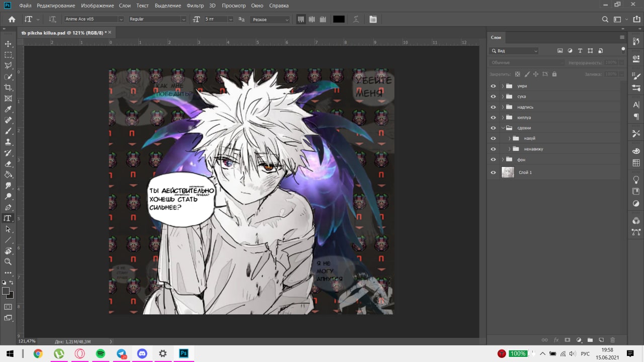The image size is (644, 362).
Task: Select the Clone Stamp tool
Action: tap(8, 142)
